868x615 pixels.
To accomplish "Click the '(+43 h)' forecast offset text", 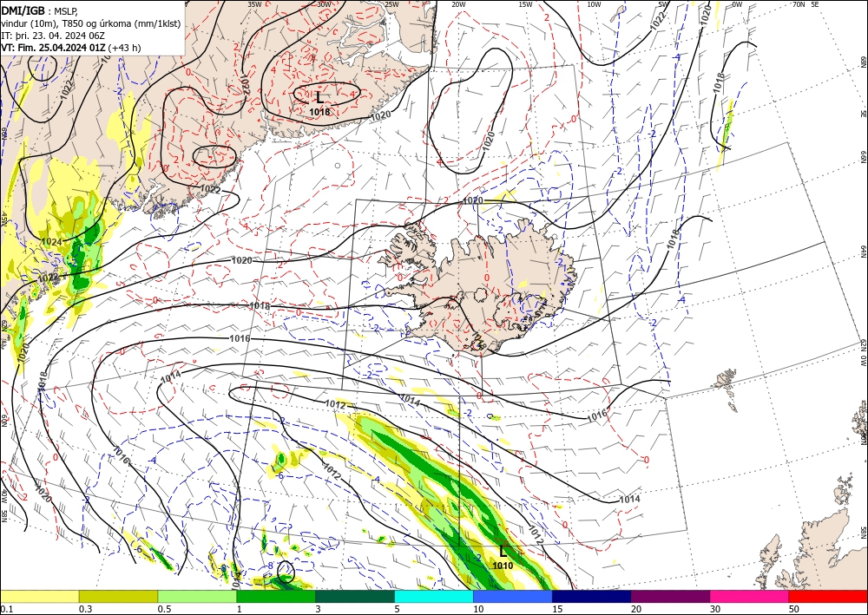I will pos(124,48).
